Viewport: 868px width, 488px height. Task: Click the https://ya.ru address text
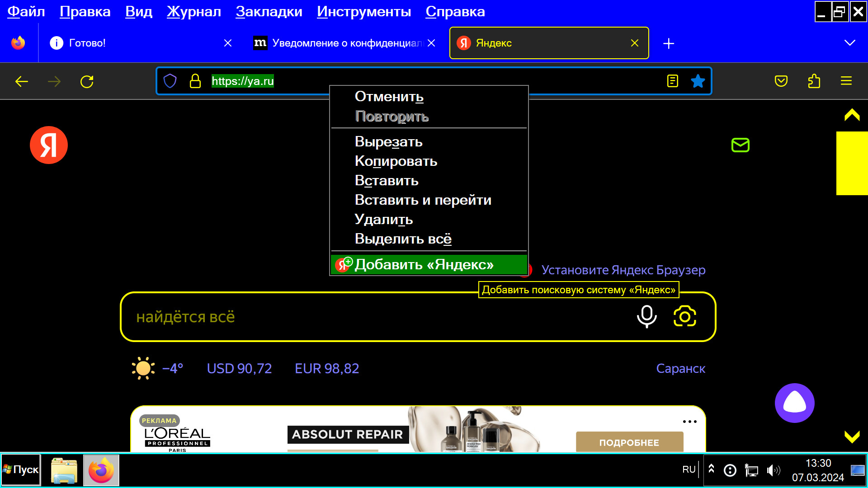(x=243, y=81)
